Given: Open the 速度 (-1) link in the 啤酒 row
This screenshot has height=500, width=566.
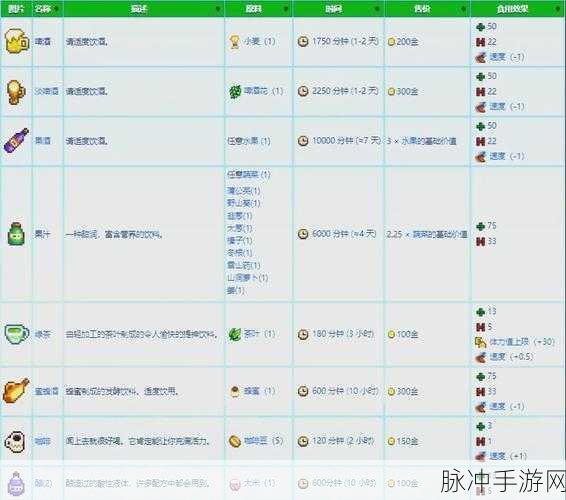Looking at the screenshot, I should click(497, 57).
